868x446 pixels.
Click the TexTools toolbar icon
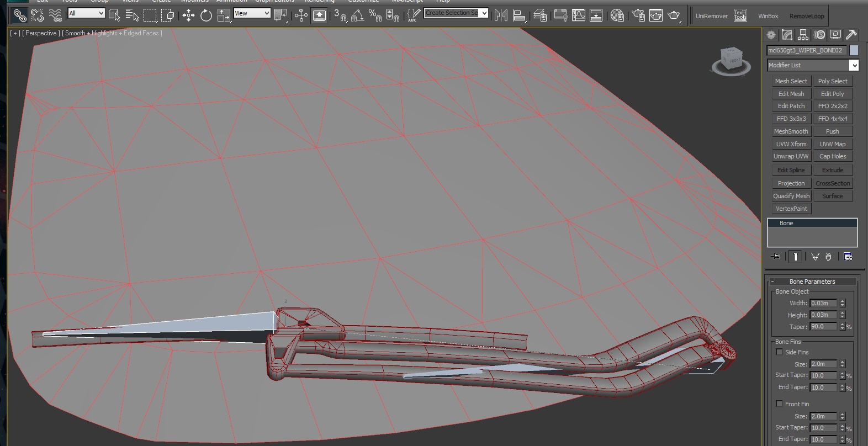coord(740,15)
